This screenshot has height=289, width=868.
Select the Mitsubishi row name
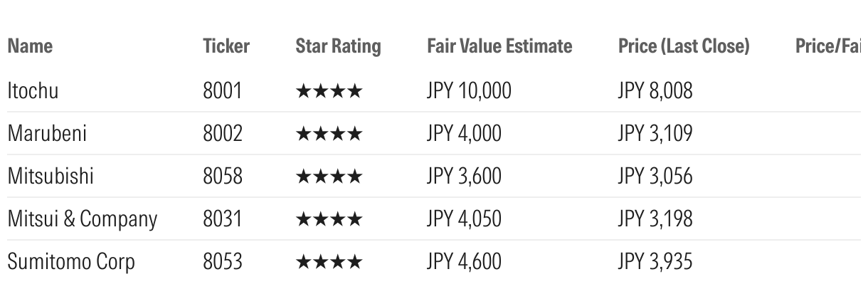[x=51, y=176]
